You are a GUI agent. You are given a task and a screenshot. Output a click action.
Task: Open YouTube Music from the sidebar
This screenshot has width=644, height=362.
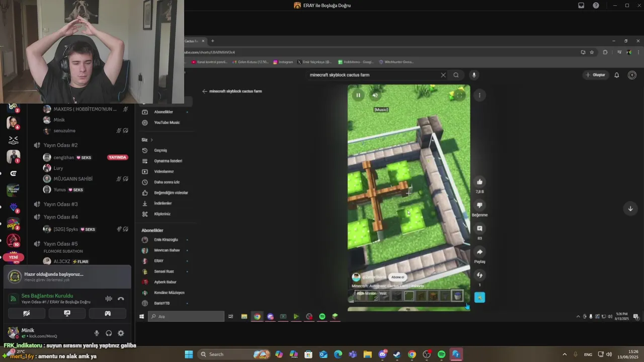pyautogui.click(x=167, y=123)
